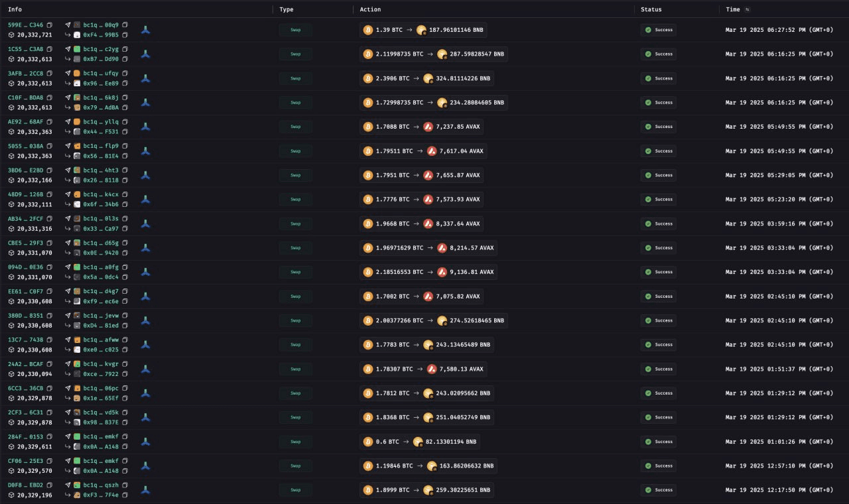This screenshot has height=504, width=849.
Task: Click the Status column header
Action: point(651,9)
